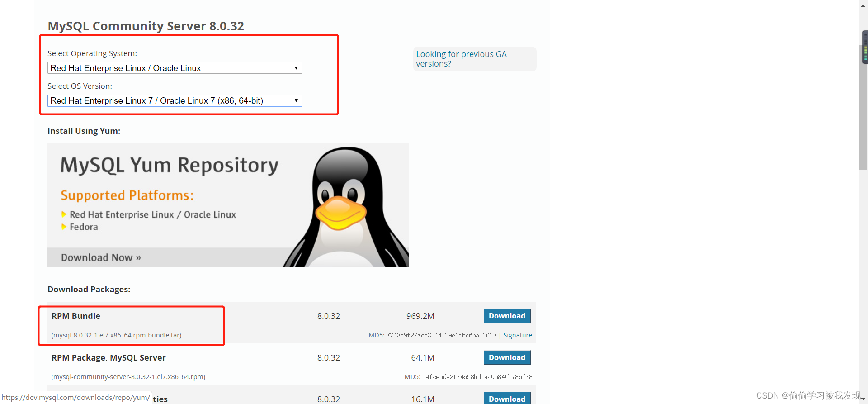Open the Signature link for RPM Bundle
Image resolution: width=868 pixels, height=404 pixels.
(x=518, y=335)
